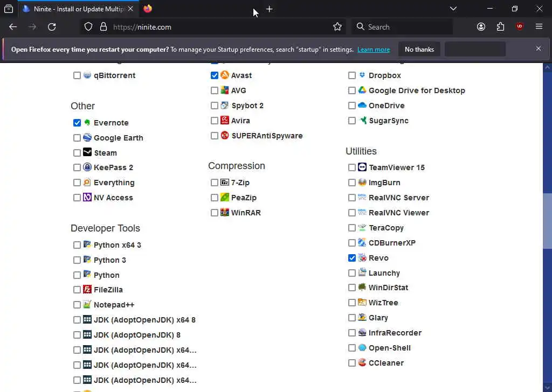Uncheck the Revo checkbox
The height and width of the screenshot is (392, 552).
[x=351, y=258]
